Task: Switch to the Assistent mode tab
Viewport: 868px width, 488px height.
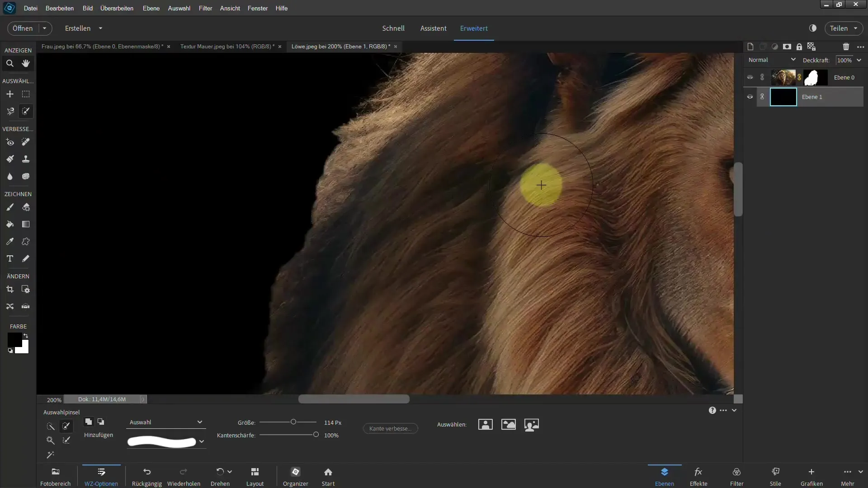Action: coord(433,28)
